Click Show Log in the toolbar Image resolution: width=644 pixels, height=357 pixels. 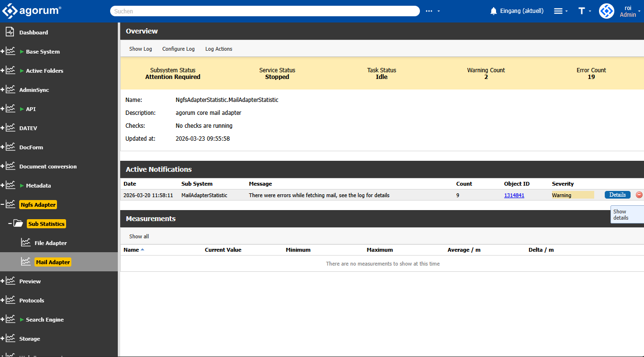pos(140,49)
